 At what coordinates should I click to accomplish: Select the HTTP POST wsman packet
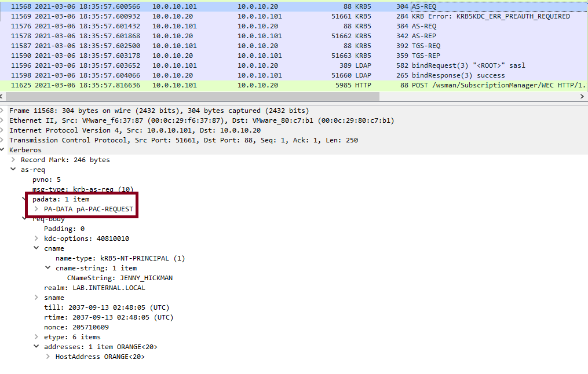[x=290, y=85]
